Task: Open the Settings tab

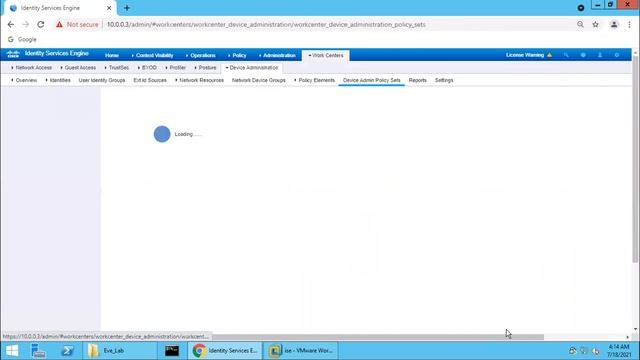Action: [x=444, y=80]
